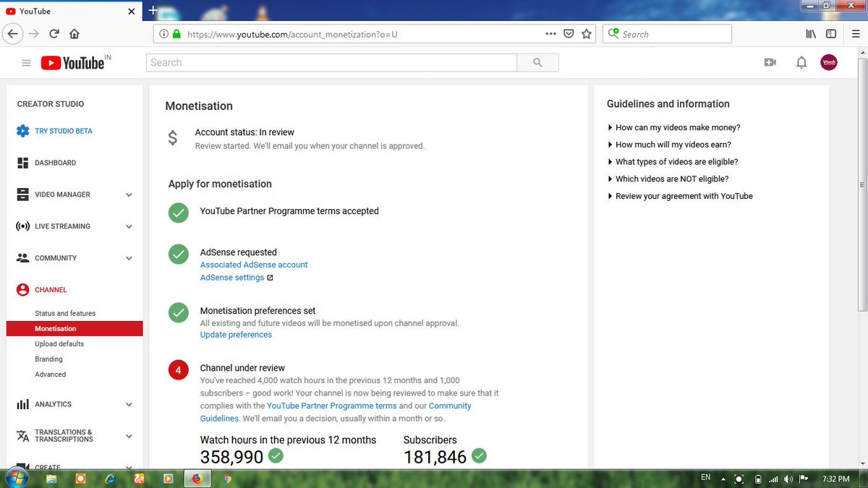Click the browser back arrow button
The height and width of the screenshot is (488, 868).
coord(12,34)
